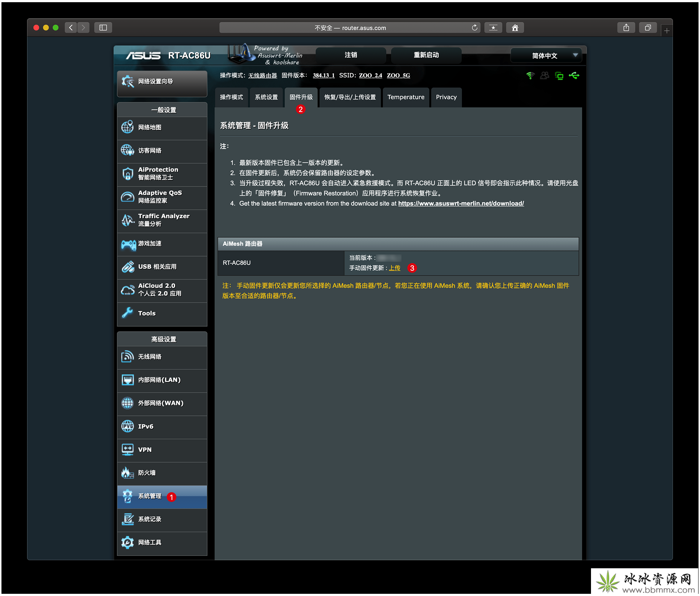Open VPN settings
The width and height of the screenshot is (700, 596).
coord(162,450)
